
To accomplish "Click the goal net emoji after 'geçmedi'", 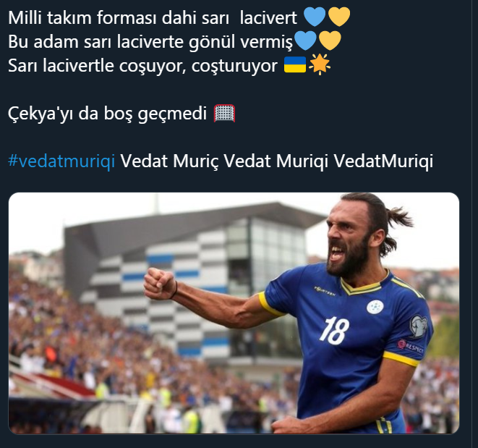I will [x=224, y=113].
